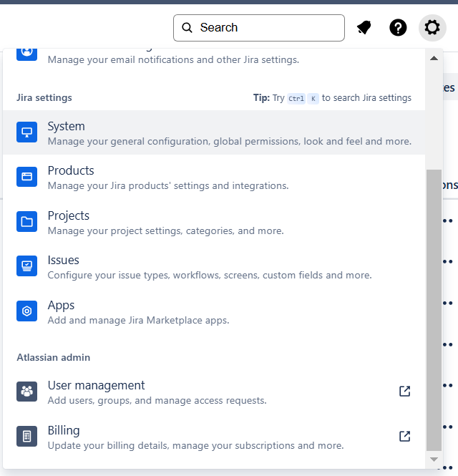Click the K key hint badge
Screen dimensions: 458x476
313,99
